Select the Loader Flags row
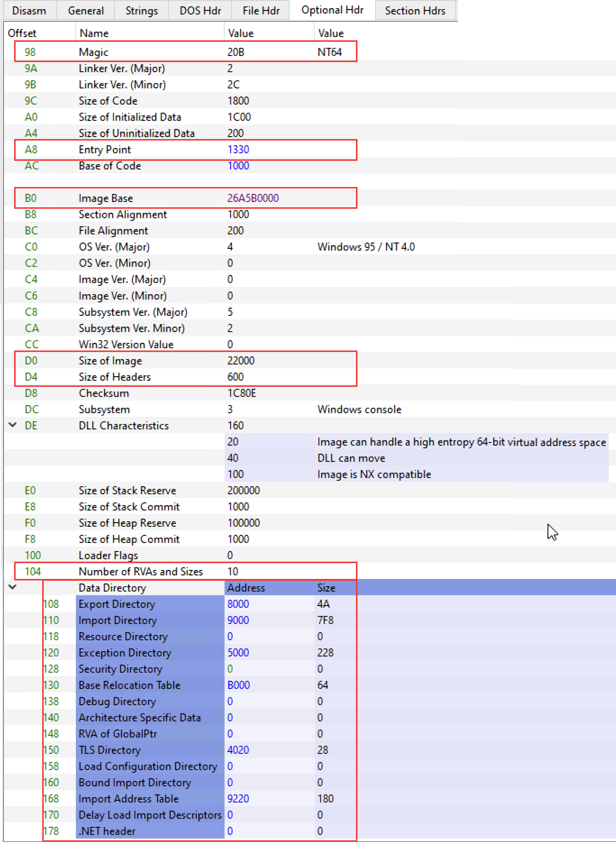 click(x=309, y=555)
